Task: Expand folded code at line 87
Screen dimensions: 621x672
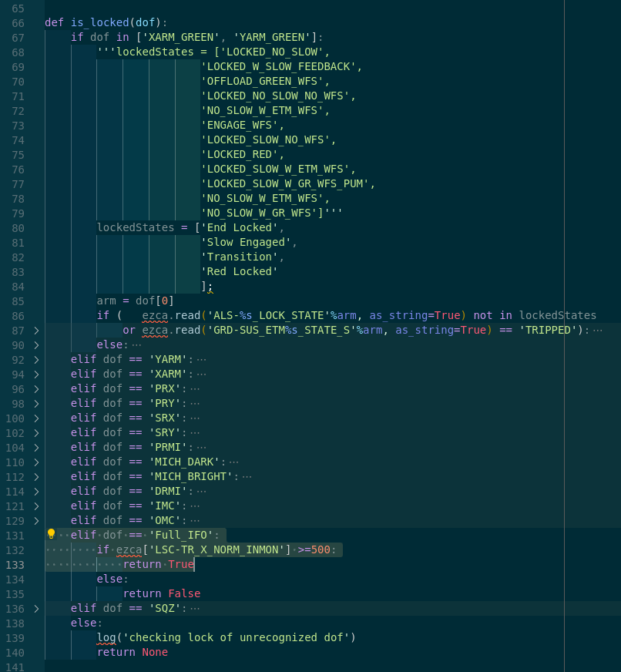Action: 36,331
